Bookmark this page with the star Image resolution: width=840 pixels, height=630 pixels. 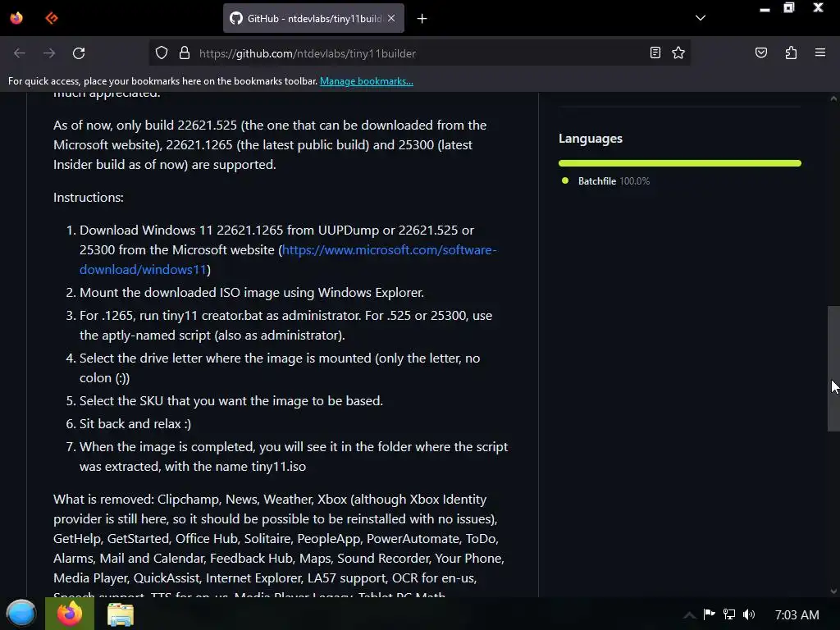click(x=678, y=52)
